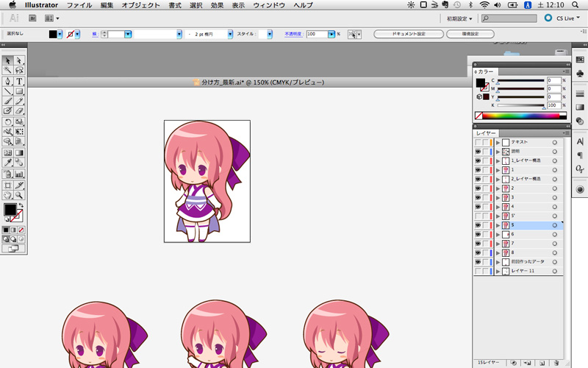Hide the 説明 layer with its eye

pos(478,152)
